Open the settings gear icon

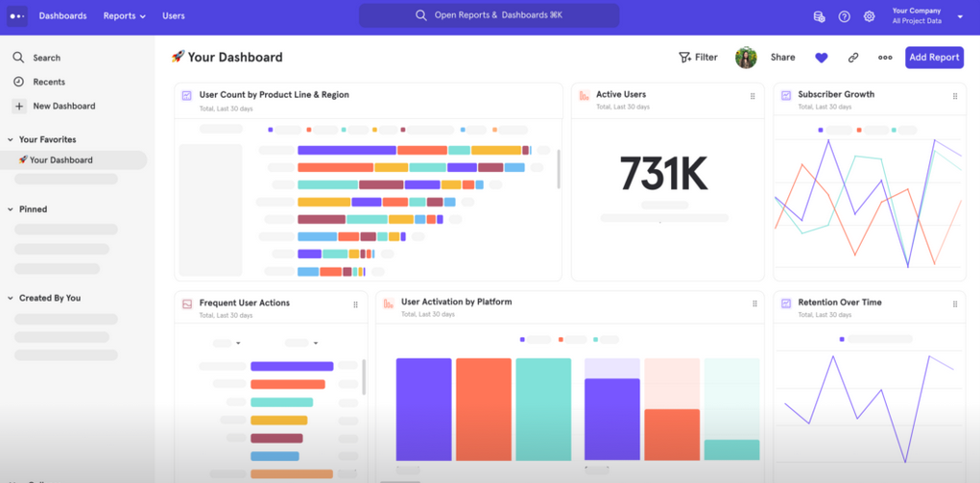pyautogui.click(x=869, y=16)
